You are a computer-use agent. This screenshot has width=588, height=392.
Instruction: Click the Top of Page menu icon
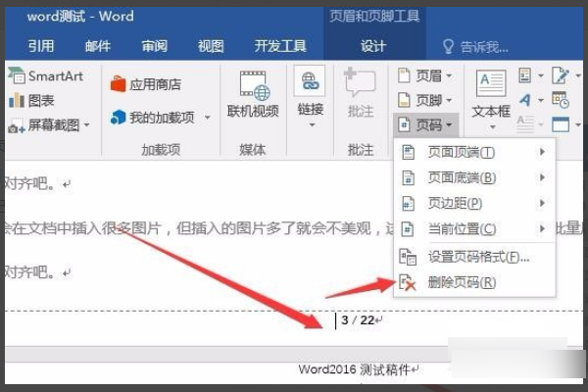coord(408,152)
